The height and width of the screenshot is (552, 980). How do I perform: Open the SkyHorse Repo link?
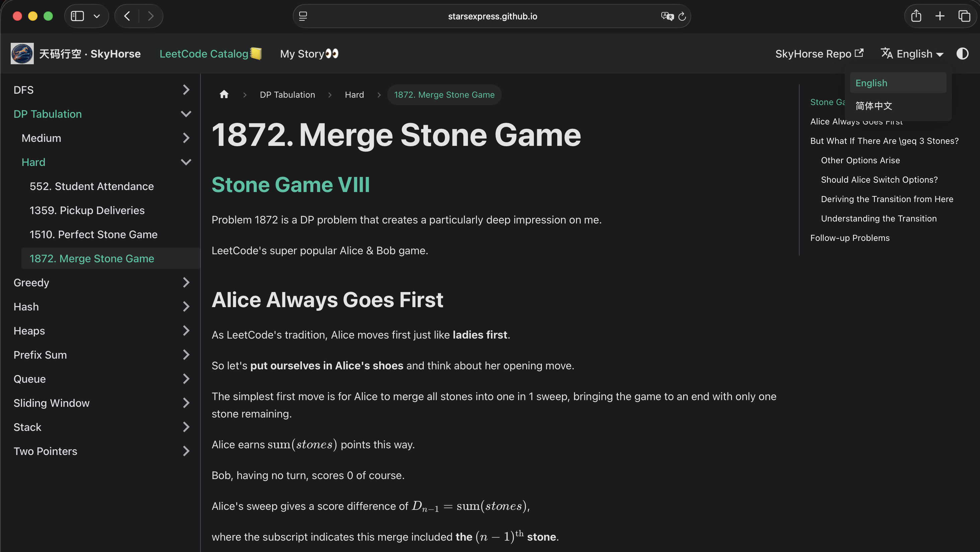click(819, 54)
